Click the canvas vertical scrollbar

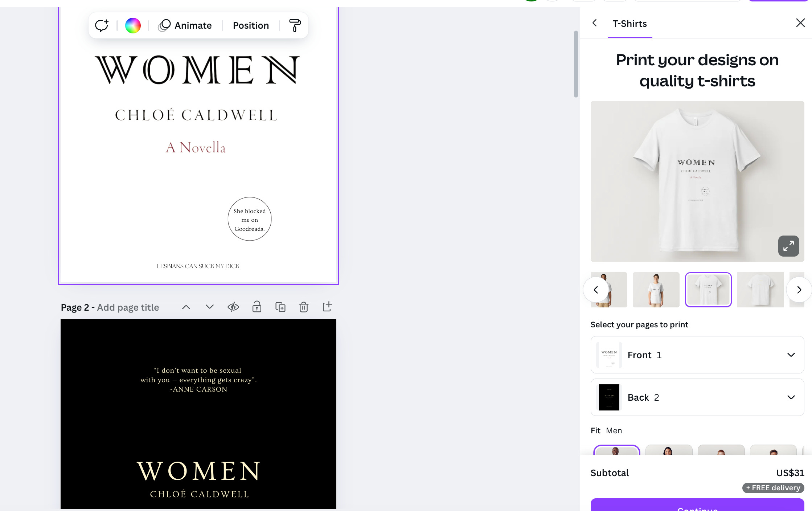[576, 64]
